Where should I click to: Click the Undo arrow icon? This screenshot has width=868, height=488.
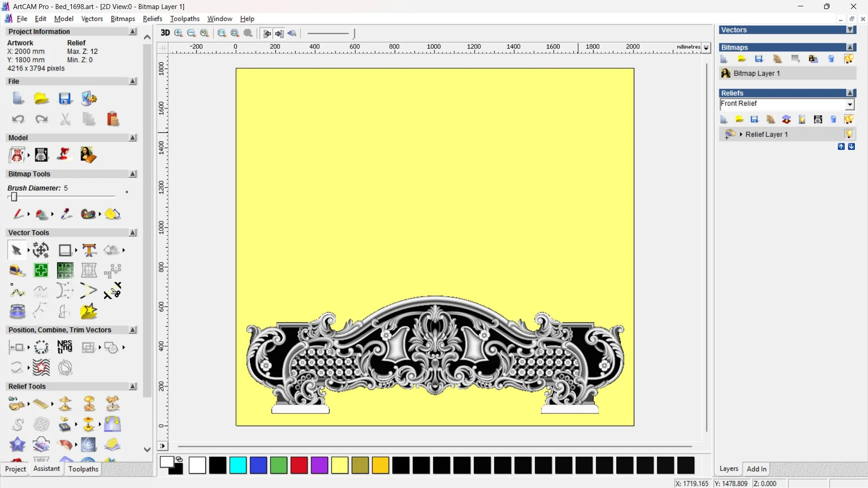[x=18, y=119]
